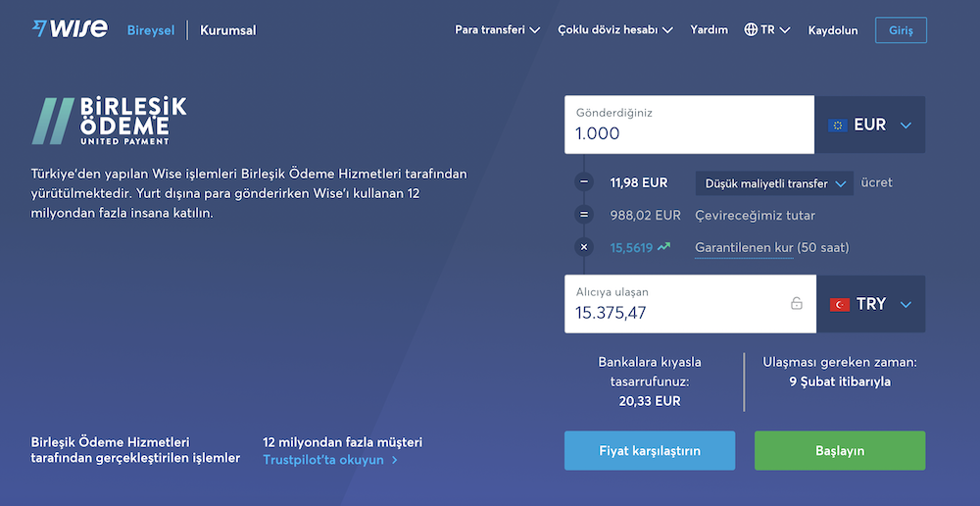980x506 pixels.
Task: Click the Fiyat karşılaştırın button
Action: [x=650, y=450]
